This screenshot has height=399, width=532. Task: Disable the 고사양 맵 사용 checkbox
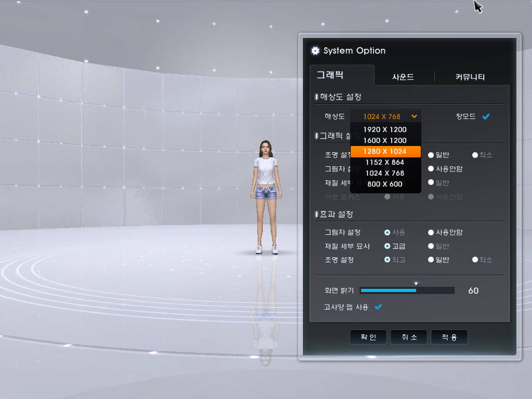tap(378, 307)
